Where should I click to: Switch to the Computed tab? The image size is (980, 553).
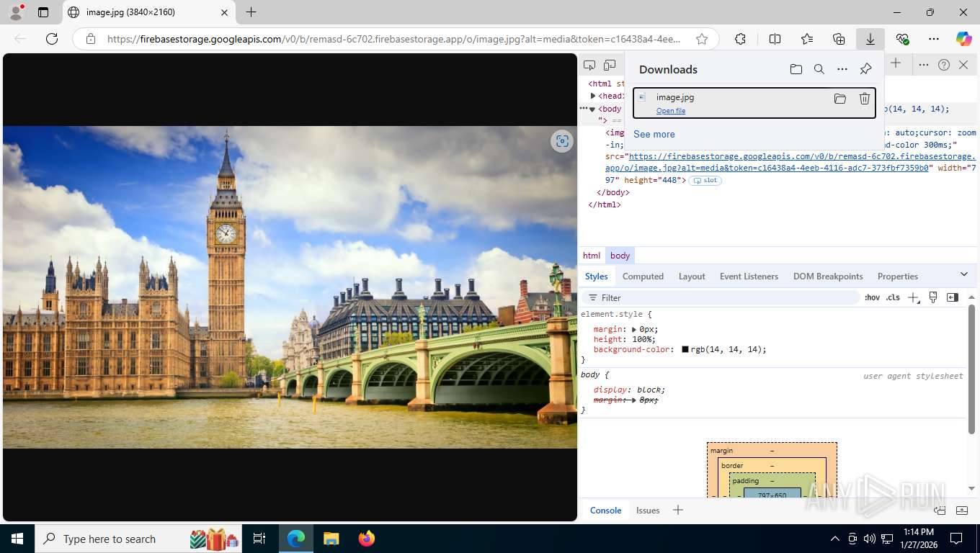click(x=643, y=276)
